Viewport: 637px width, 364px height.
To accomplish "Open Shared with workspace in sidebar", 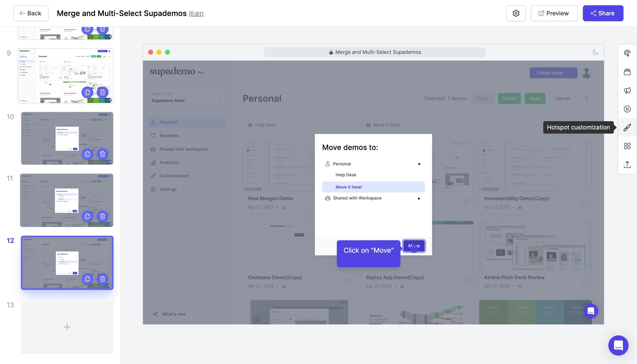I will coord(179,149).
